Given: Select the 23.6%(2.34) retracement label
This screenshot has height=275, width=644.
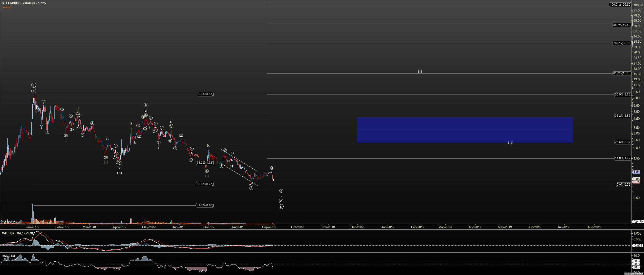Looking at the screenshot, I should (623, 142).
